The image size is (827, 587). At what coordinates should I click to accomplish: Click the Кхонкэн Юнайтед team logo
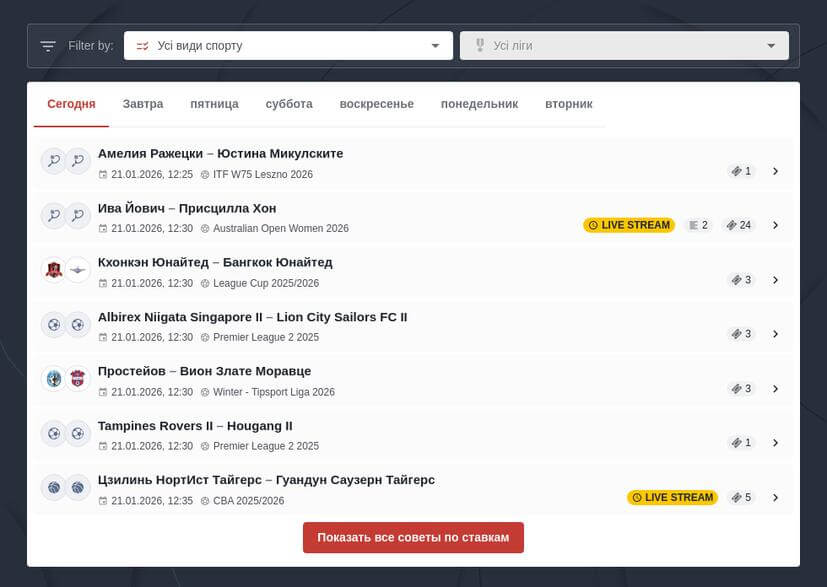53,271
